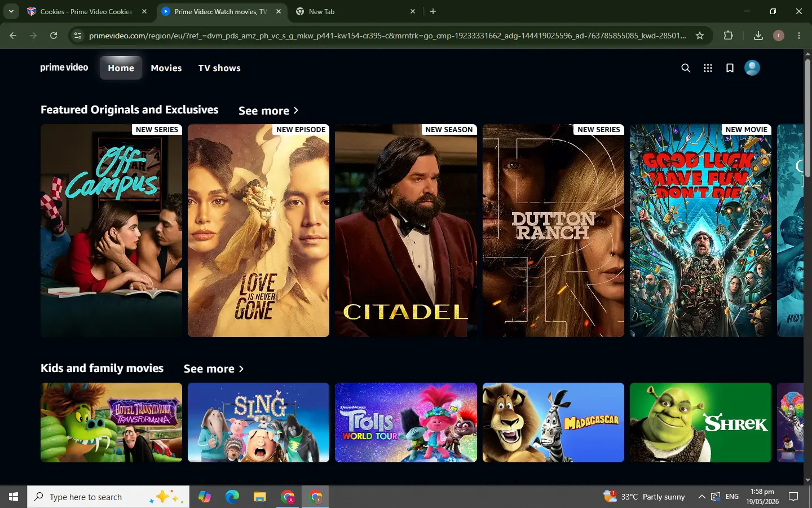The width and height of the screenshot is (812, 508).
Task: Open Madagascar movie thumbnail
Action: (x=553, y=422)
